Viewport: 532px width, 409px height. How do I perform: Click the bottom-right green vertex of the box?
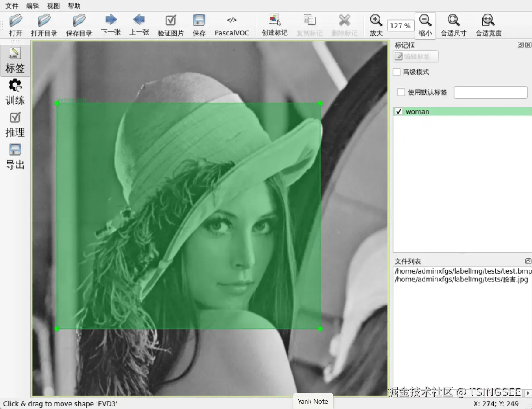[x=321, y=329]
